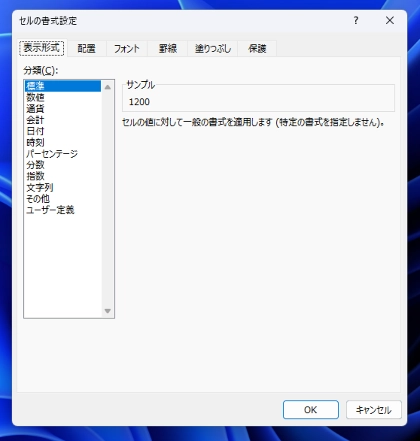Screen dimensions: 420x441
Task: Select その他 category
Action: coord(63,199)
